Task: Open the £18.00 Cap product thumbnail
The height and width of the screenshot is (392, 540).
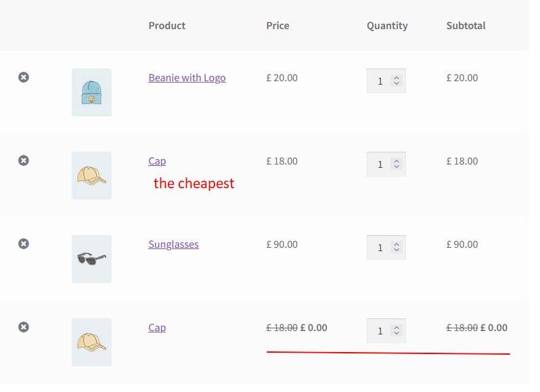Action: [91, 175]
